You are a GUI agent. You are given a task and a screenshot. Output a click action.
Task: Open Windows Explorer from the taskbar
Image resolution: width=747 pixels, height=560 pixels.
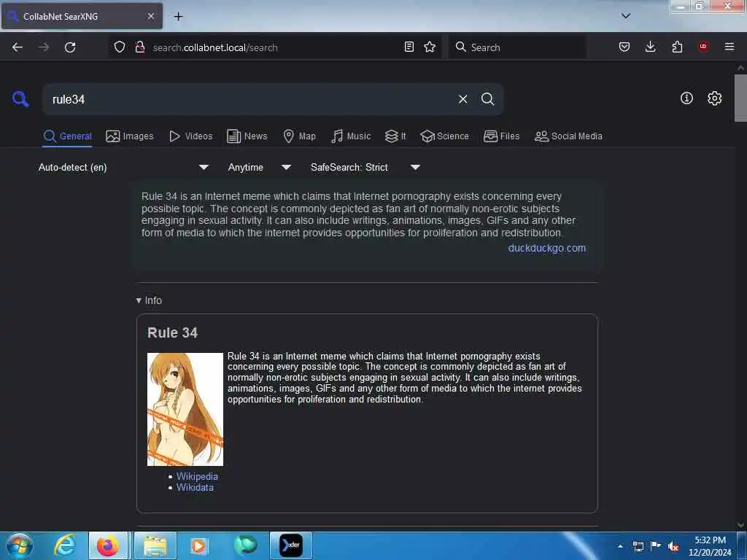click(x=155, y=545)
